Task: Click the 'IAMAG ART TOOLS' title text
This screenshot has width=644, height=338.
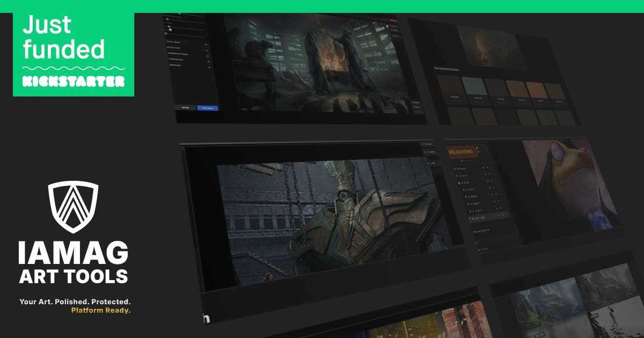Action: tap(74, 262)
